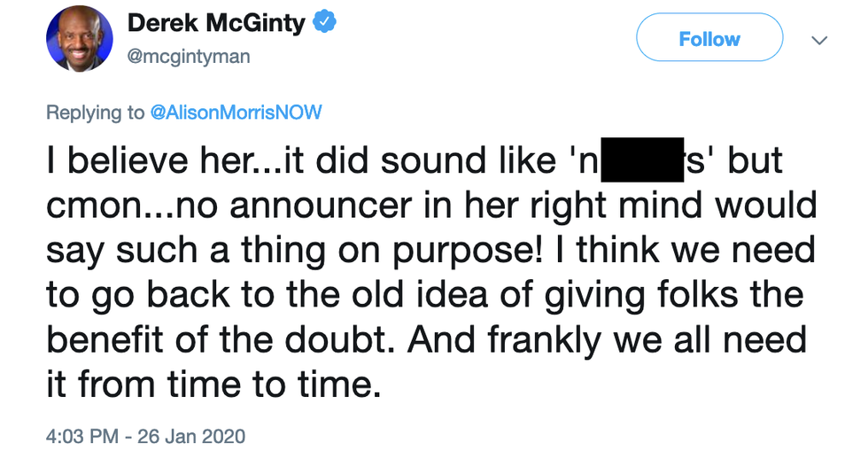The image size is (868, 466).
Task: Expand the tweet options chevron
Action: pos(819,40)
